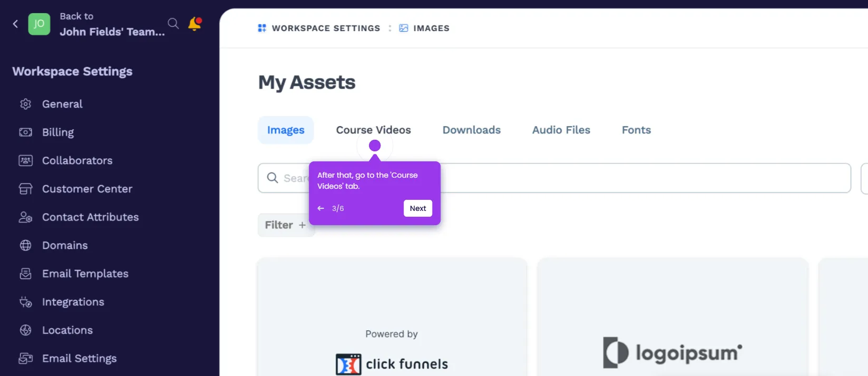Click the Integrations plug icon
868x376 pixels.
coord(25,302)
